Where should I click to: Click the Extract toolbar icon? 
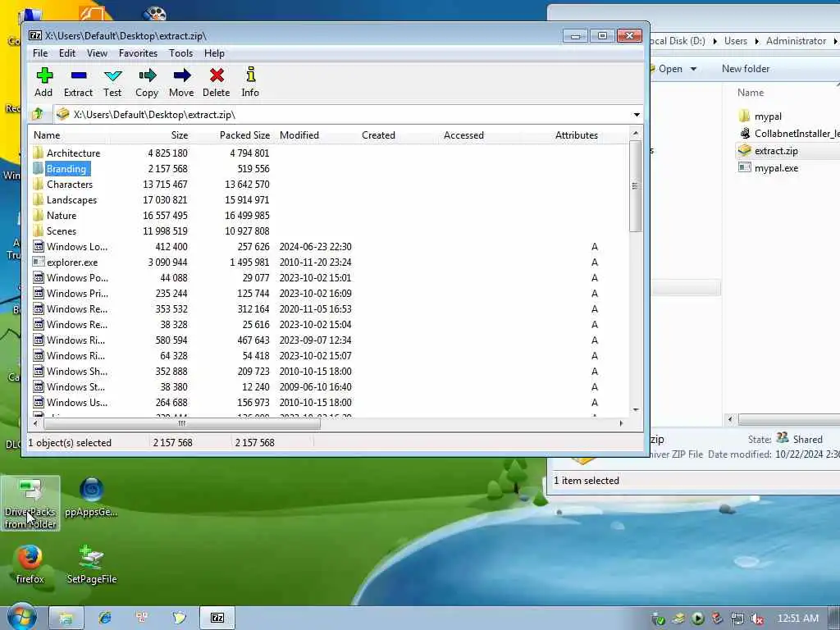point(78,82)
